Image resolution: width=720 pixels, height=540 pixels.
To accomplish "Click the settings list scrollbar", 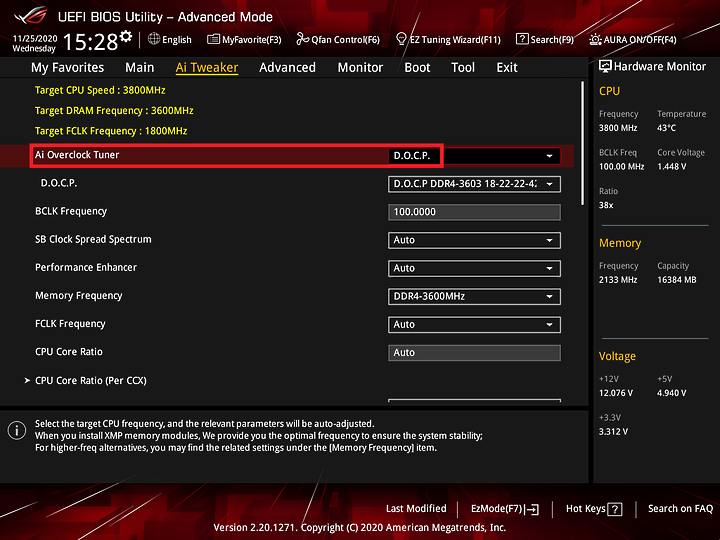I will coord(583,143).
